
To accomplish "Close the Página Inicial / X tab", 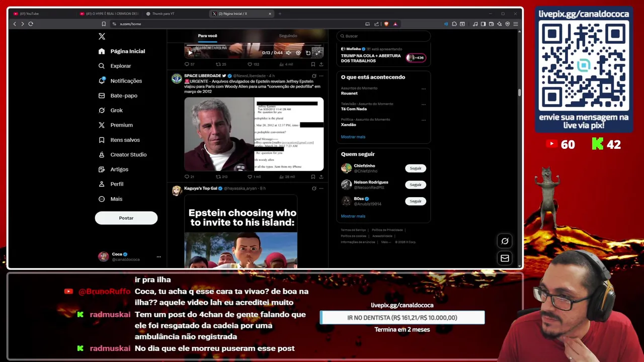I will (270, 14).
